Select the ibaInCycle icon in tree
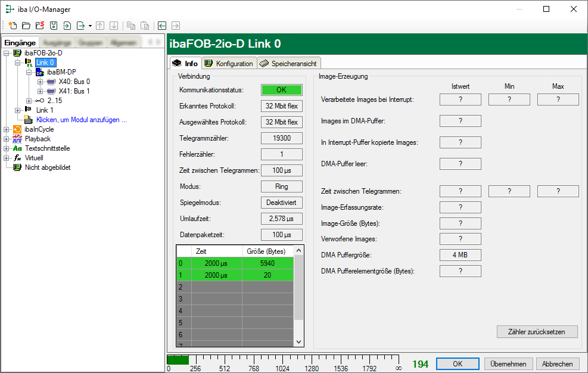Screen dimensions: 588x373 [x=17, y=129]
